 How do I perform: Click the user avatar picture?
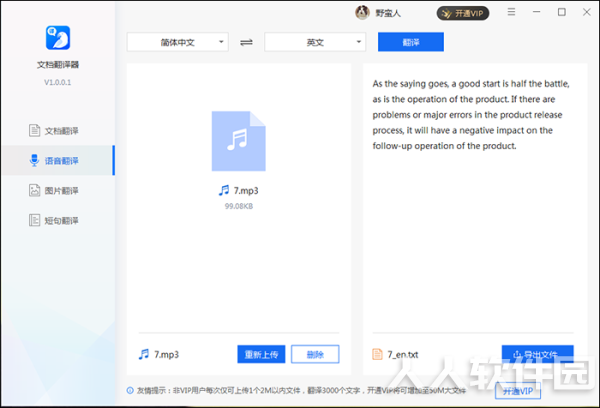pyautogui.click(x=362, y=13)
